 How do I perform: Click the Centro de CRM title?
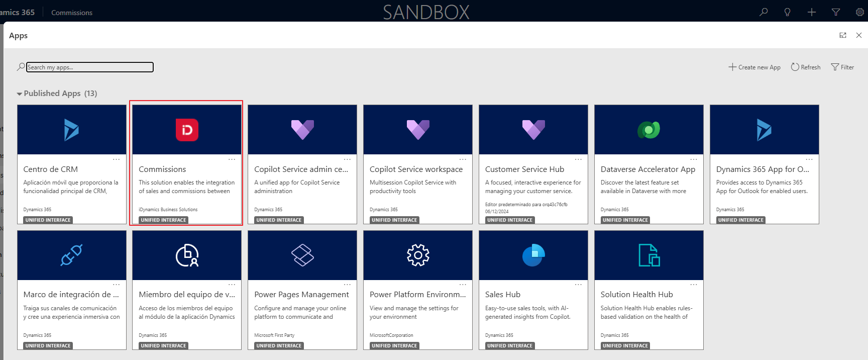[50, 169]
